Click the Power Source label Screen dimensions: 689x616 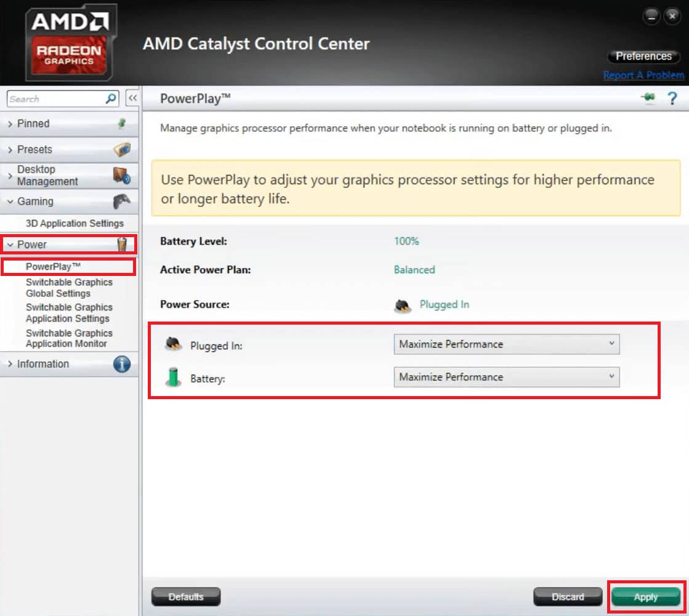tap(195, 304)
